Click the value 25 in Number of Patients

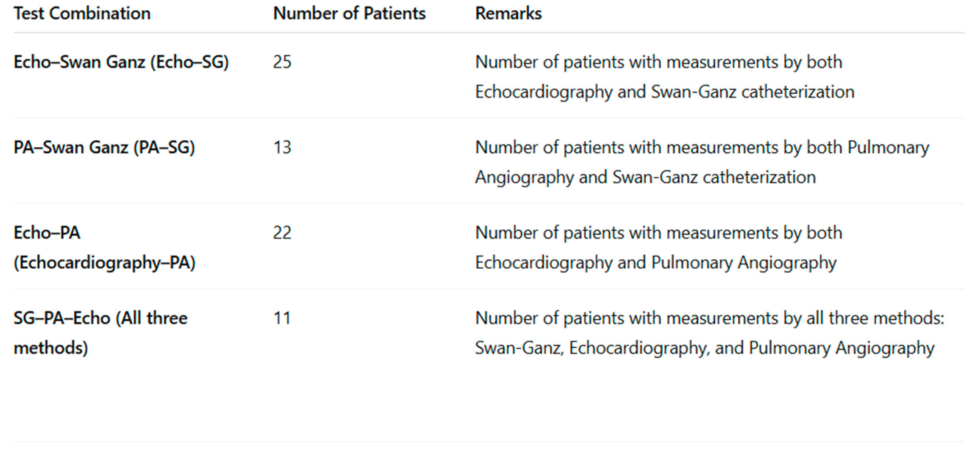[282, 62]
